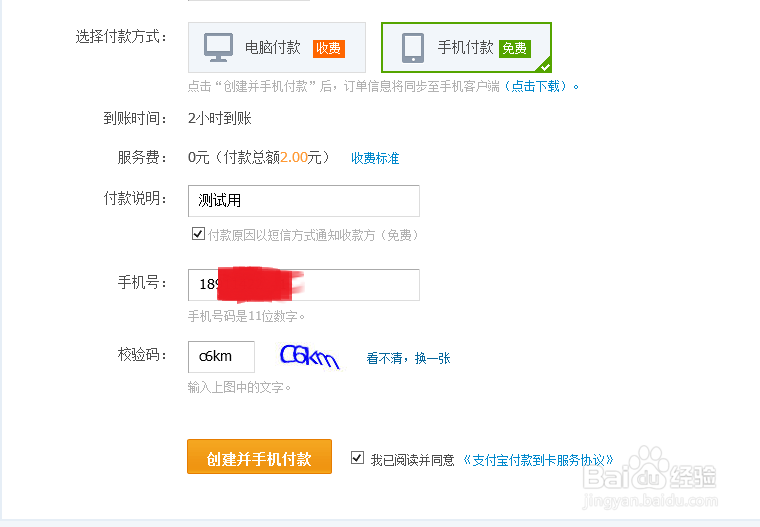The image size is (760, 527).
Task: Click the 服务费 label
Action: (x=142, y=158)
